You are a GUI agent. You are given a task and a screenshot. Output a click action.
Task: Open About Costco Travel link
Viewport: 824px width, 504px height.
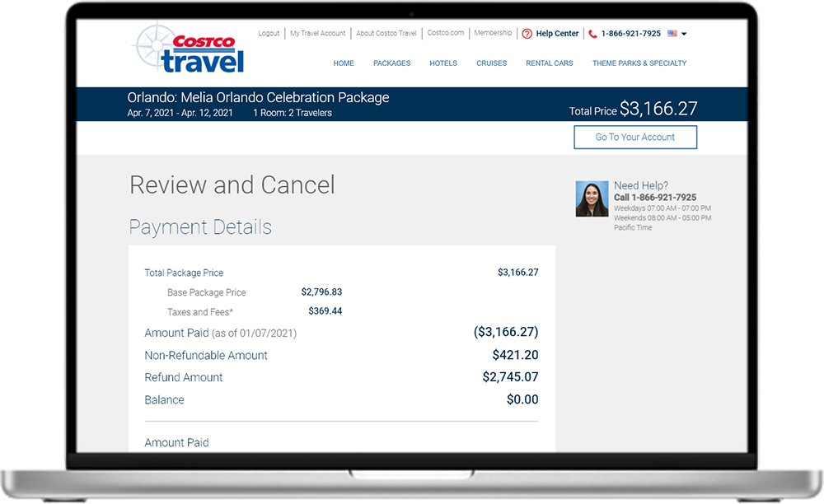(386, 33)
